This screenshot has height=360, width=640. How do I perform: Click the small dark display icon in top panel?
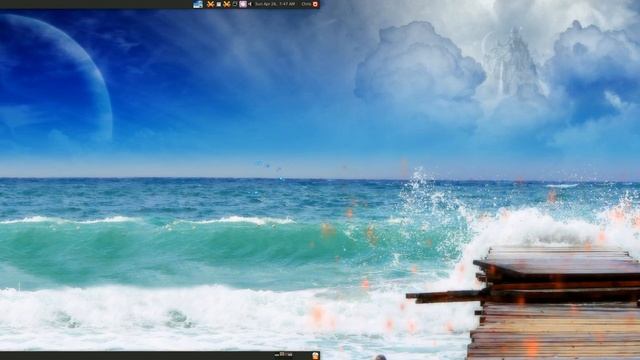235,4
